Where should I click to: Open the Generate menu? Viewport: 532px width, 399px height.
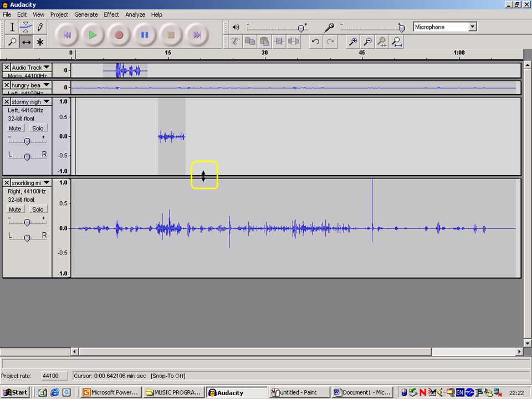coord(86,14)
